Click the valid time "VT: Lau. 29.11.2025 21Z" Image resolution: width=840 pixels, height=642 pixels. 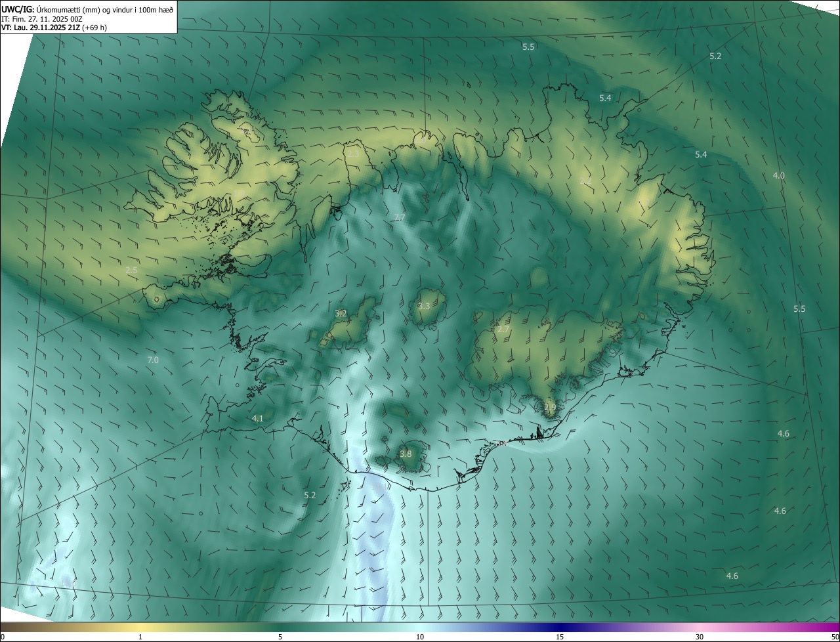[x=40, y=28]
